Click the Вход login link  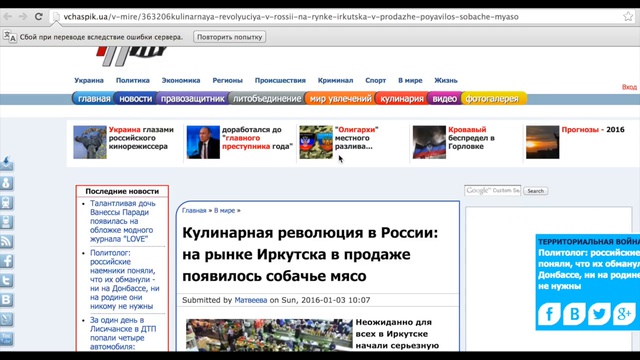point(629,87)
